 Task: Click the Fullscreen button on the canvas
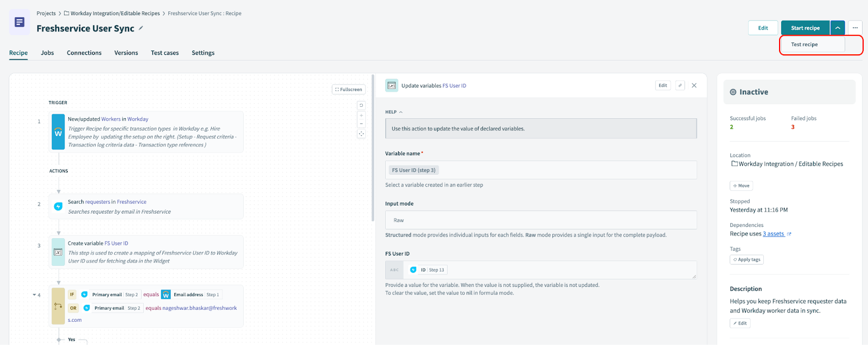coord(348,90)
